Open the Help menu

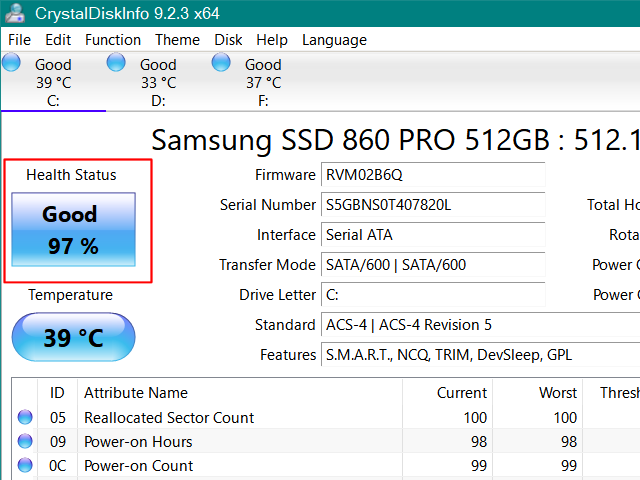[272, 40]
